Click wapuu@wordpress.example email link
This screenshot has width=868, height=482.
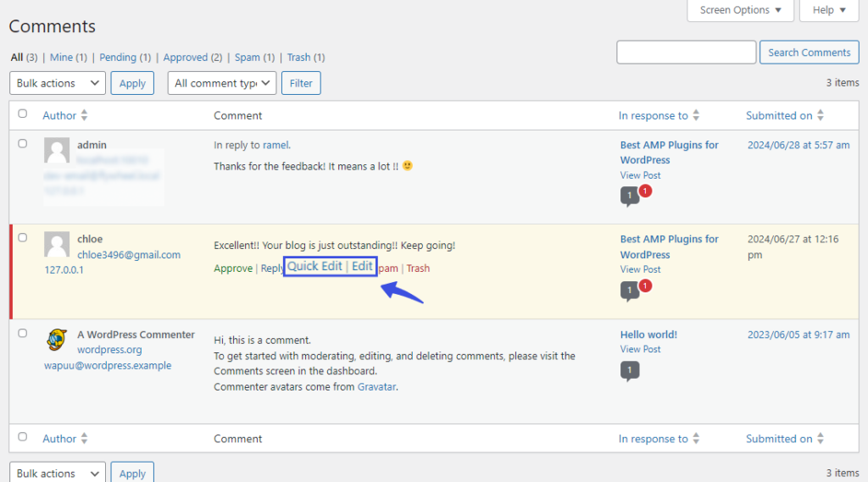tap(108, 365)
